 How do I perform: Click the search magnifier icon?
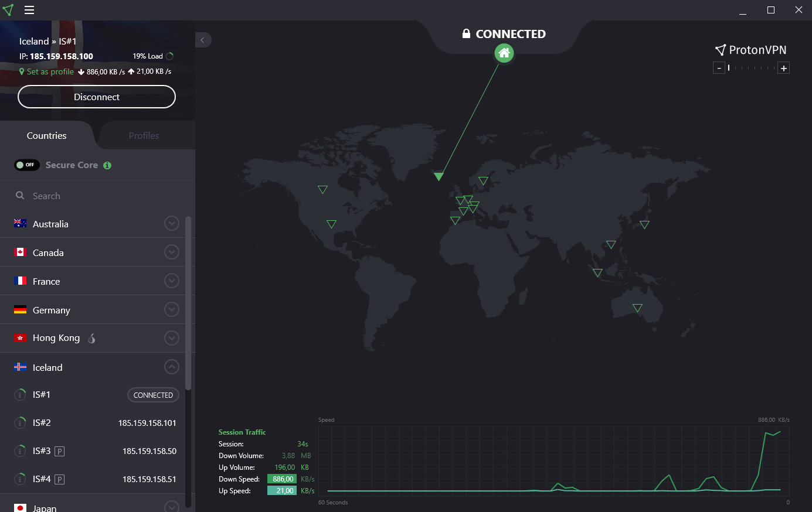(x=20, y=196)
